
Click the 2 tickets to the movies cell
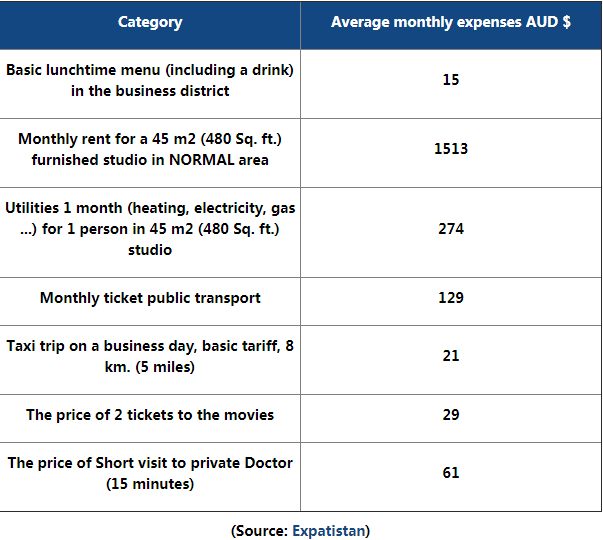(x=150, y=414)
